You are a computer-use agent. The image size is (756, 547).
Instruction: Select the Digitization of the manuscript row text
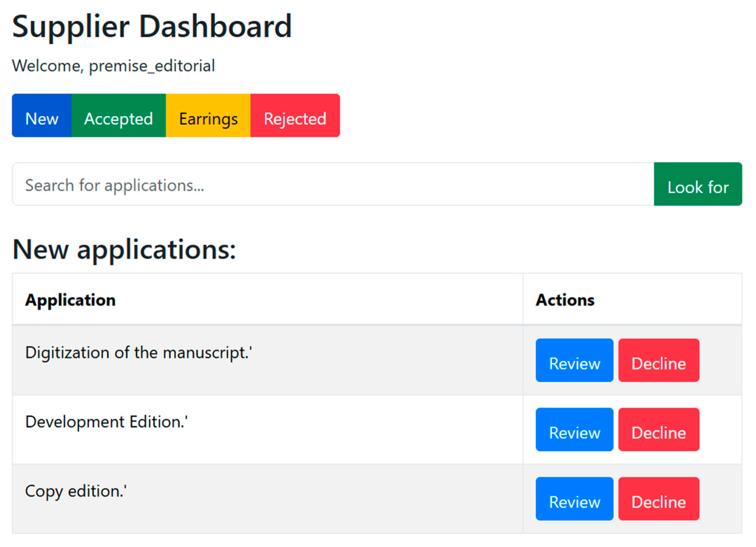point(138,353)
